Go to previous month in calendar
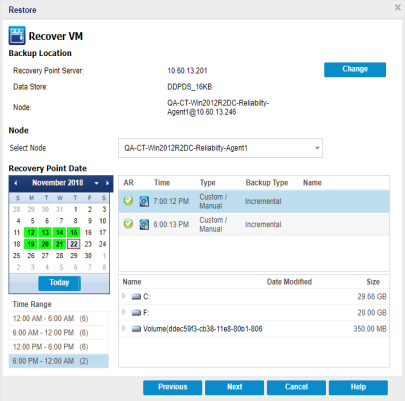 16,183
